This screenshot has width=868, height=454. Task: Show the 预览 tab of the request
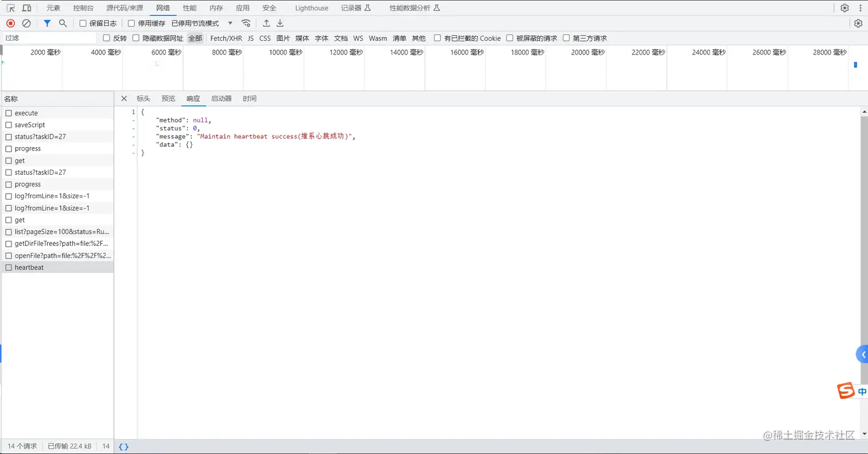pos(168,98)
